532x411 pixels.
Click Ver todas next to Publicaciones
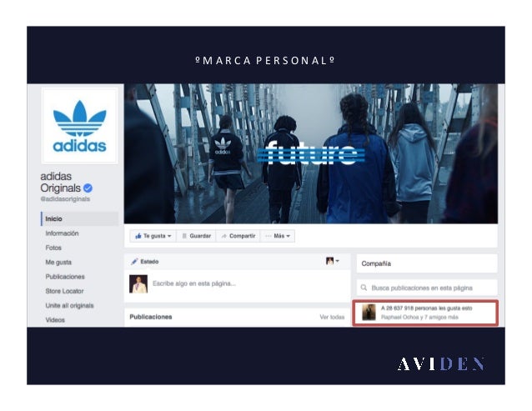pyautogui.click(x=332, y=317)
